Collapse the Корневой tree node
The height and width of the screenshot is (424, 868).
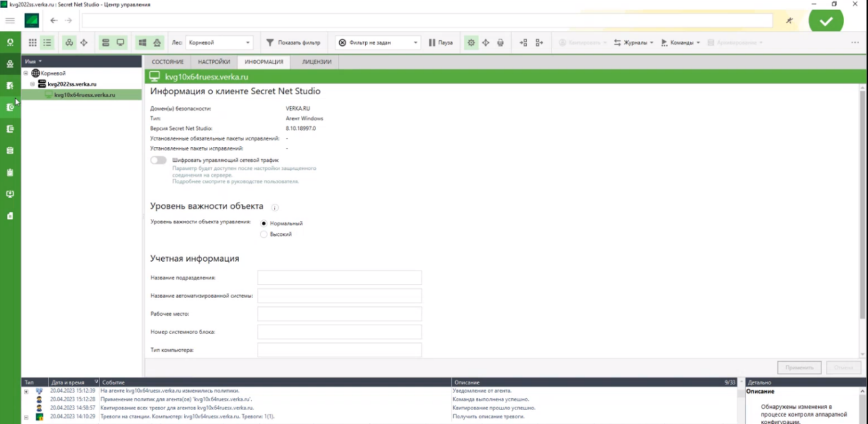pyautogui.click(x=26, y=74)
